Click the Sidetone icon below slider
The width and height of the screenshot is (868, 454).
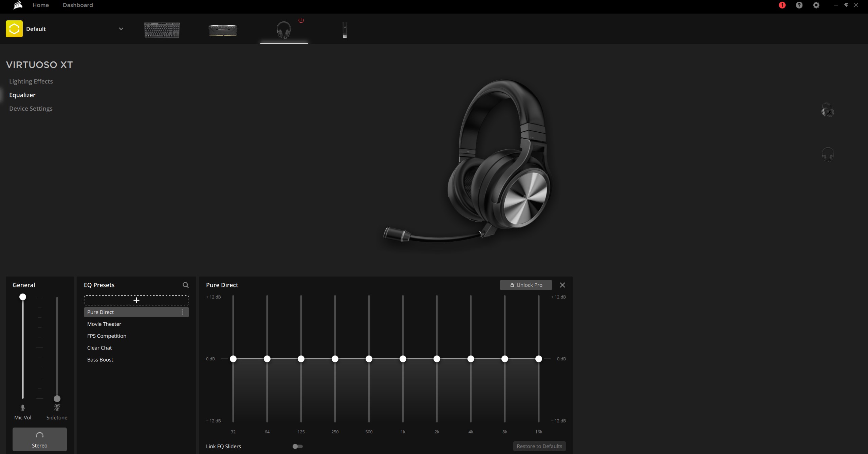pyautogui.click(x=57, y=408)
